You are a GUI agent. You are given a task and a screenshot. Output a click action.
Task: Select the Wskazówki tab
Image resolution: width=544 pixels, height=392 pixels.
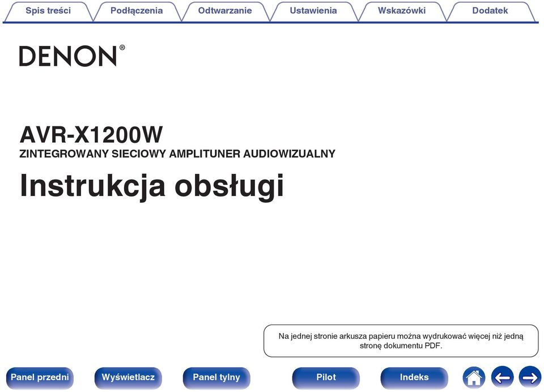coord(402,11)
